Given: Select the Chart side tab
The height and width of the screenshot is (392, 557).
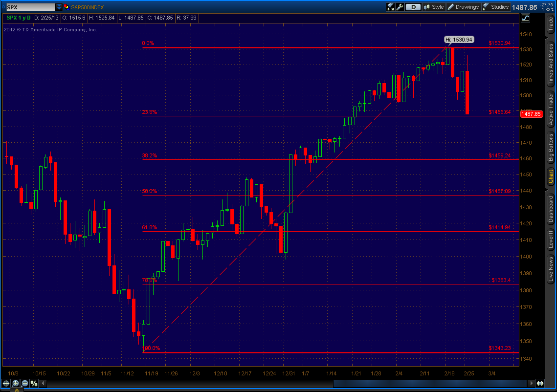Looking at the screenshot, I should [x=551, y=176].
